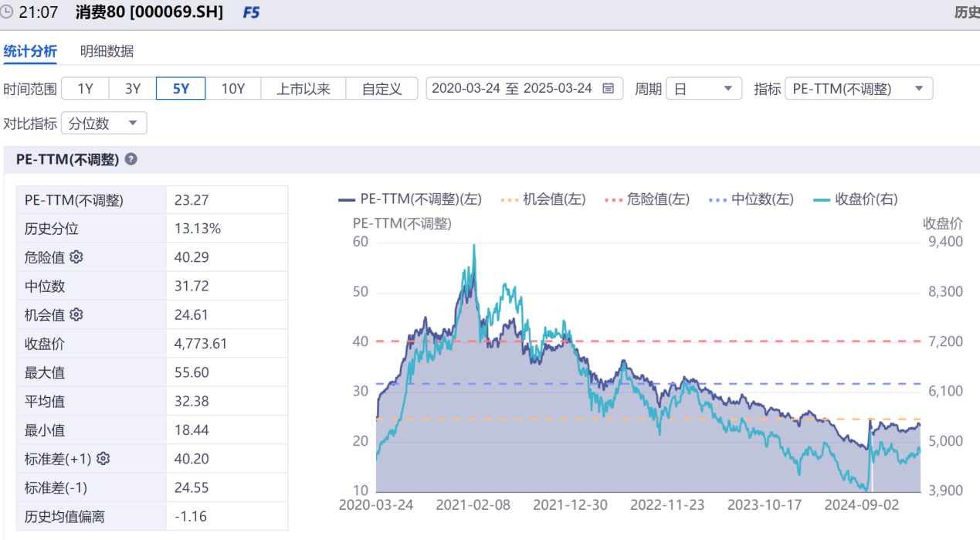
Task: Click the time display 21:07
Action: (x=38, y=13)
